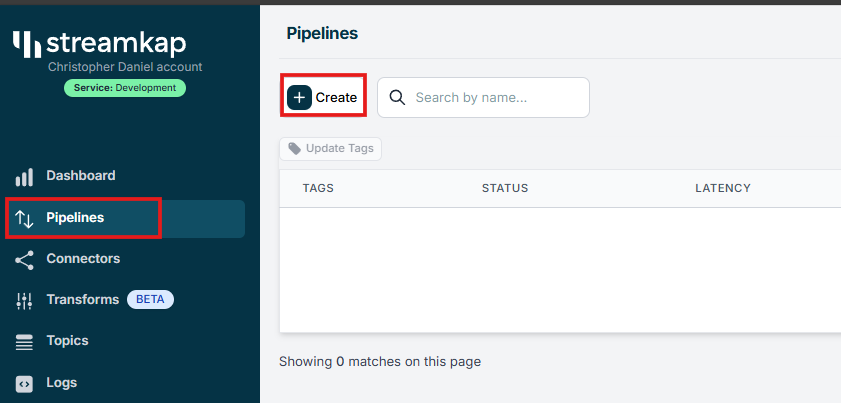Focus the Search by name field
This screenshot has width=841, height=403.
click(x=483, y=97)
